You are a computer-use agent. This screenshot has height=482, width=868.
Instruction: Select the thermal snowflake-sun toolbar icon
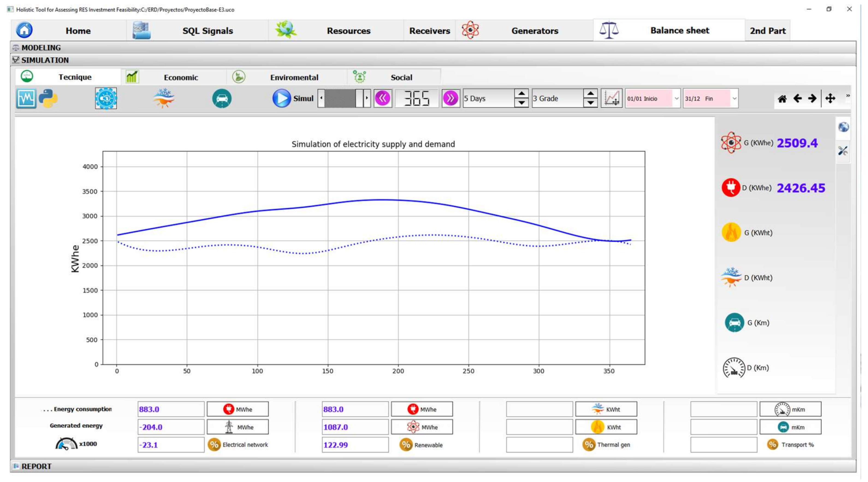click(x=164, y=98)
